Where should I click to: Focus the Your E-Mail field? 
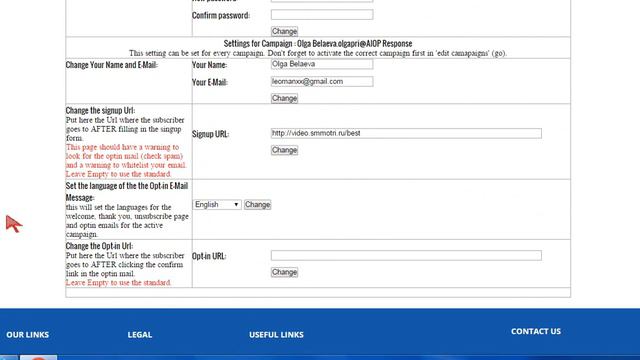[x=322, y=82]
